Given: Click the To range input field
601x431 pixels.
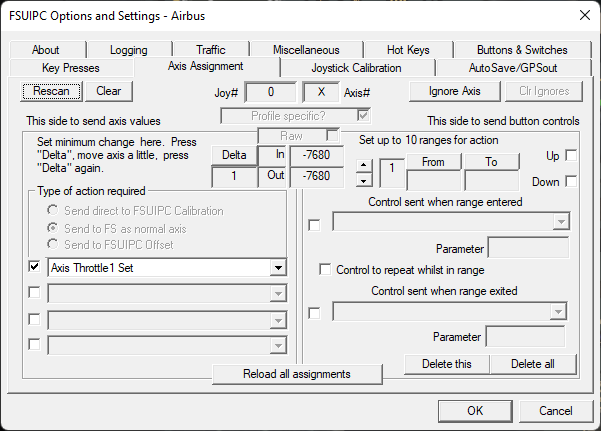Looking at the screenshot, I should coord(492,181).
